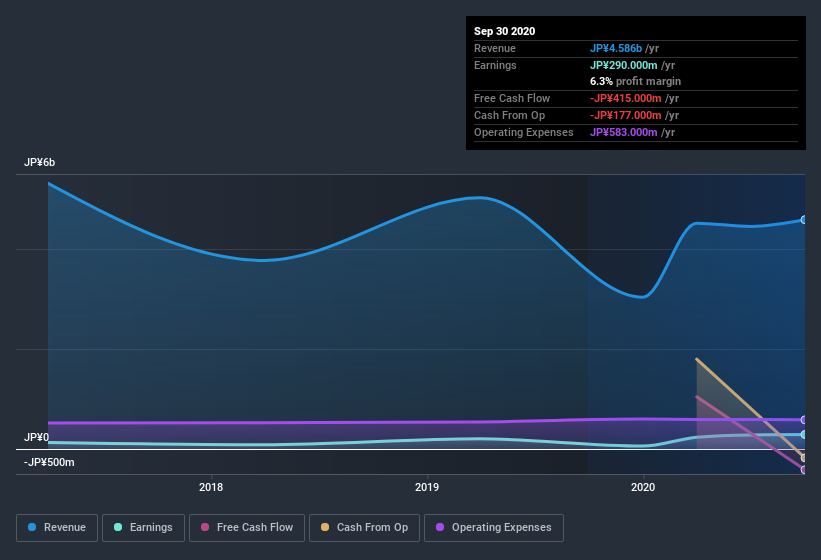The image size is (821, 560).
Task: Click the Revenue label in the tooltip
Action: click(x=495, y=48)
